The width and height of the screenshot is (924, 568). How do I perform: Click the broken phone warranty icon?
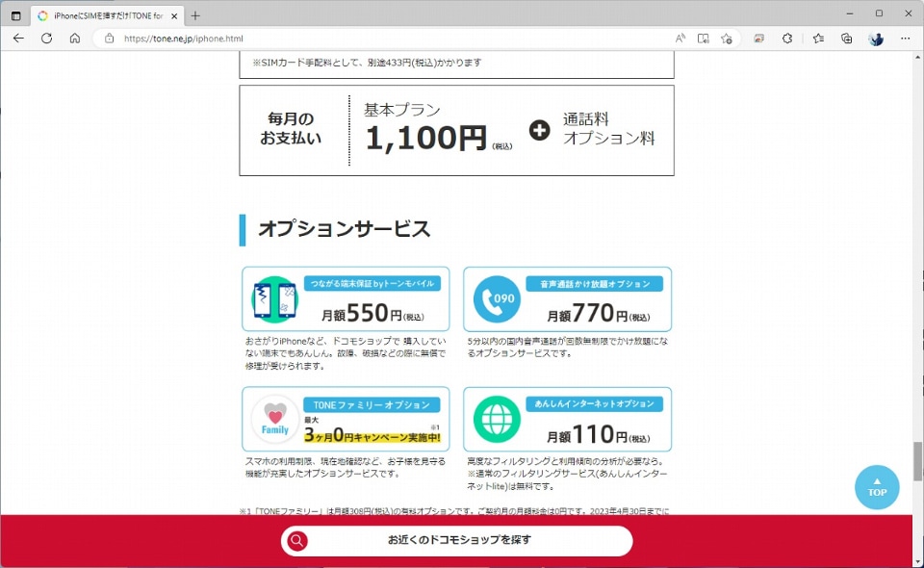tap(273, 298)
